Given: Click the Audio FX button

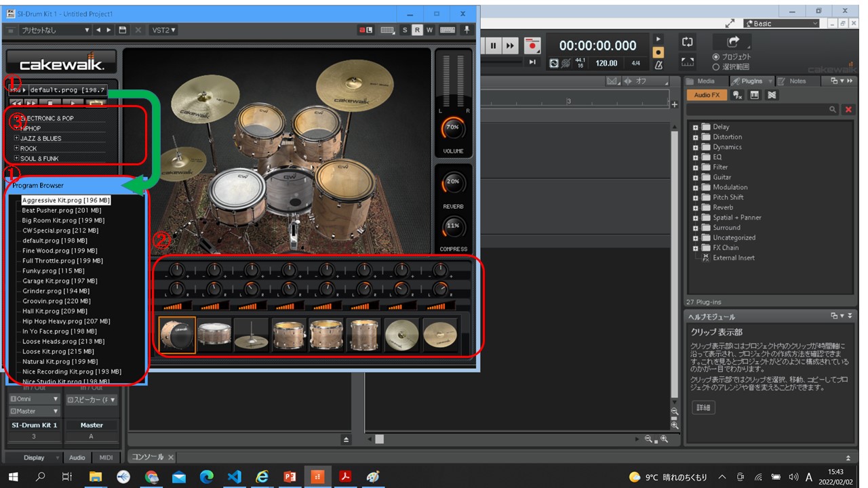Looking at the screenshot, I should click(707, 95).
